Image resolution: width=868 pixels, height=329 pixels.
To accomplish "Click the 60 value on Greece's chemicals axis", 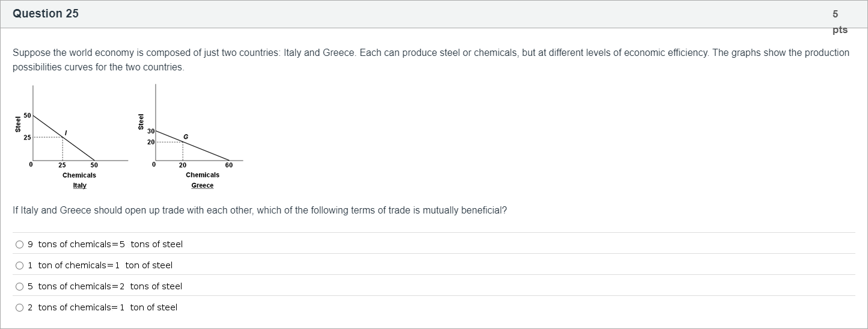I will point(228,165).
